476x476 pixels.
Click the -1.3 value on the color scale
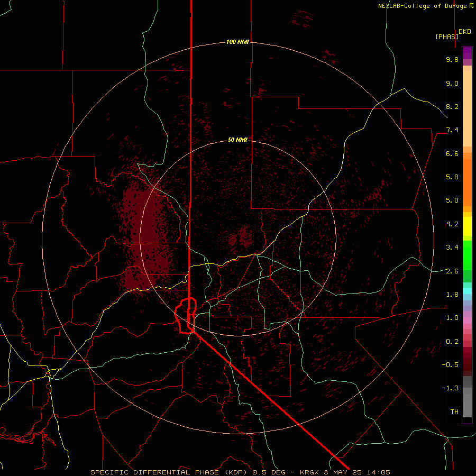(x=450, y=388)
